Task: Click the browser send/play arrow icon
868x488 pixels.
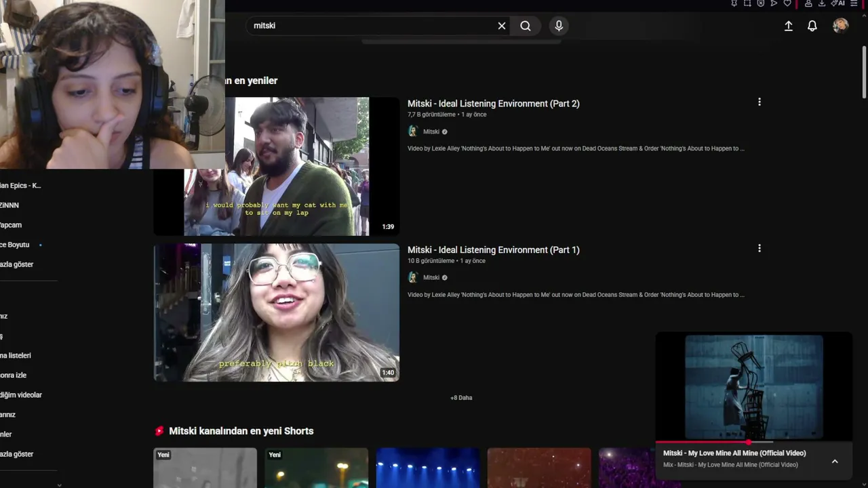Action: pyautogui.click(x=774, y=3)
